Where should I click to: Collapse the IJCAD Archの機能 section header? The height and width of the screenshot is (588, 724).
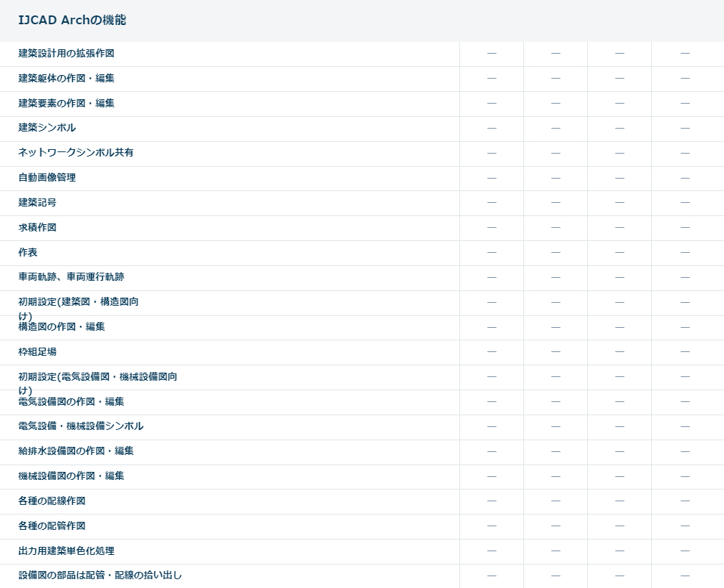point(72,20)
